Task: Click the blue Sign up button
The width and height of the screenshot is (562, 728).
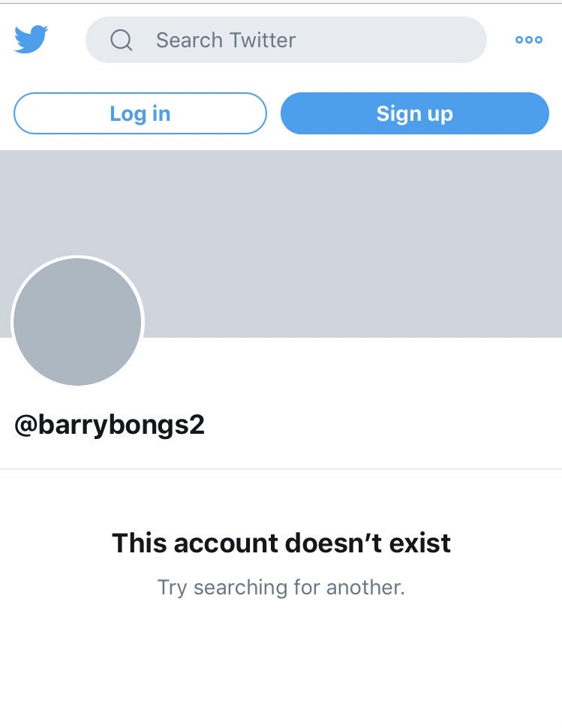Action: tap(414, 113)
